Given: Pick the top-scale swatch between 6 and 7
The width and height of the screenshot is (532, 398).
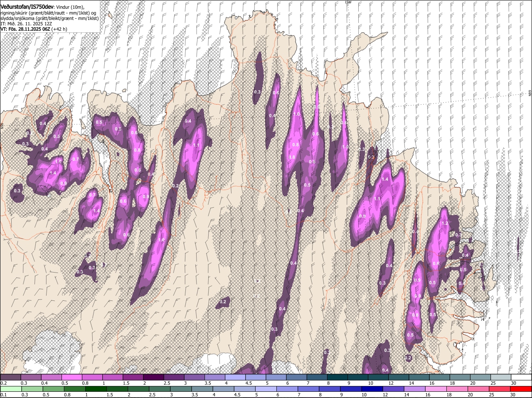Looking at the screenshot, I should pyautogui.click(x=297, y=377).
